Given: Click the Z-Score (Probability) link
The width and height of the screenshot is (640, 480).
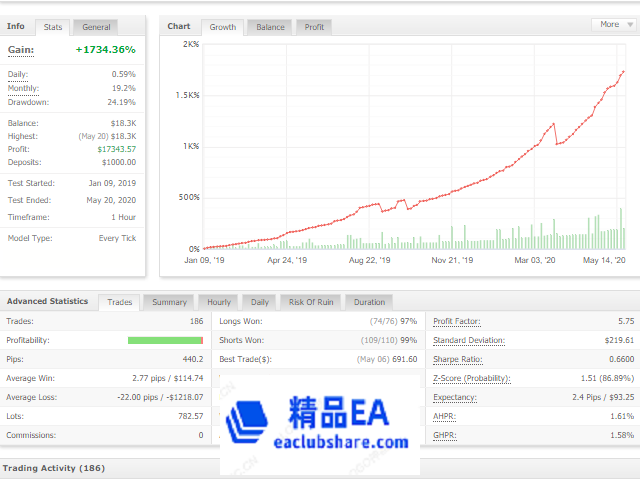Looking at the screenshot, I should click(x=471, y=378).
